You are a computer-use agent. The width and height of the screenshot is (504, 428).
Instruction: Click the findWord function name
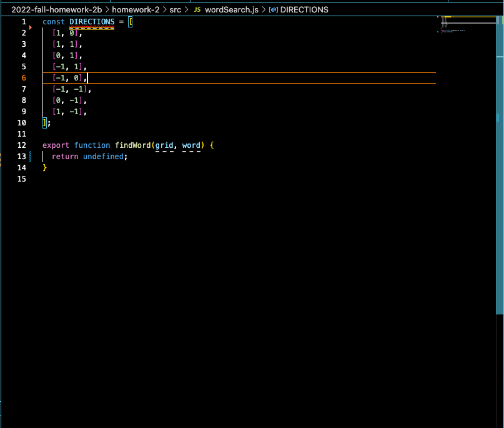tap(133, 145)
